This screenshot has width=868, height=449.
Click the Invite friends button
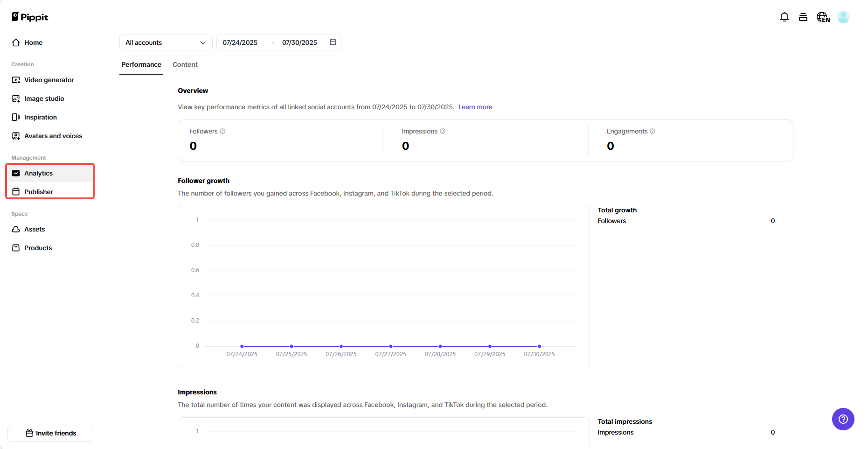[50, 433]
